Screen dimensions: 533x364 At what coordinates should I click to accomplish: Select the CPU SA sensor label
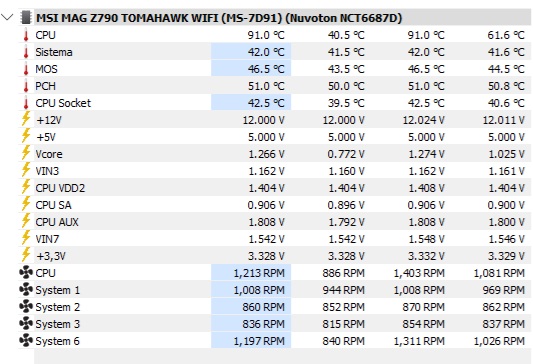coord(53,205)
